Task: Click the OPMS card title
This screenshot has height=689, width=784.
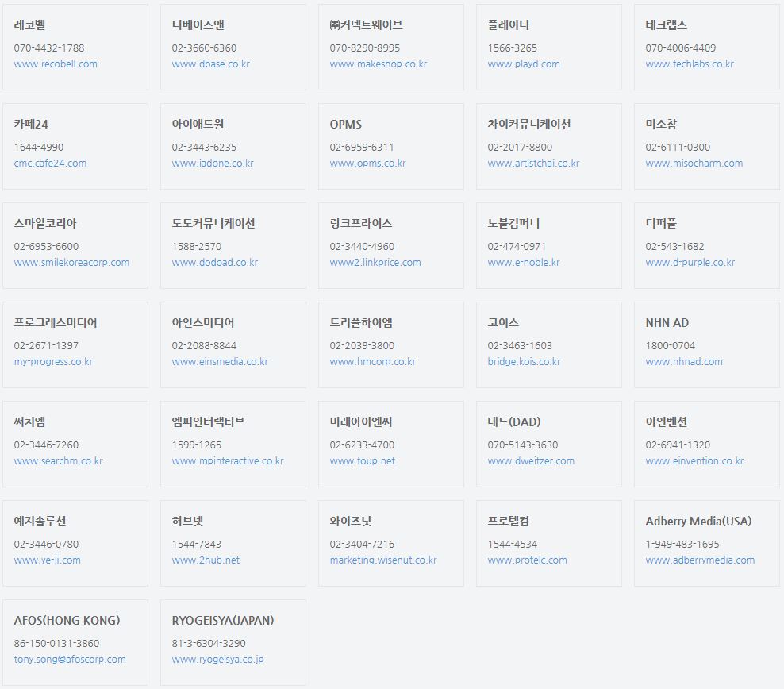Action: coord(345,124)
